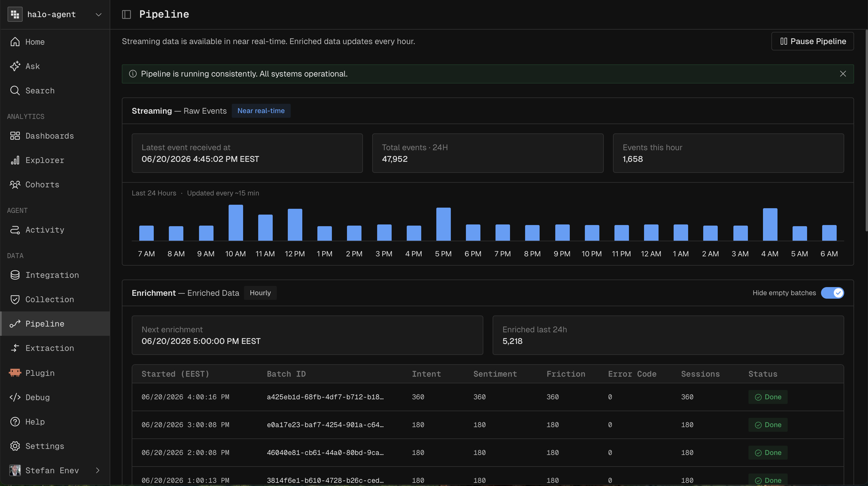Select the 4:00:16 PM batch row
868x486 pixels.
click(488, 397)
